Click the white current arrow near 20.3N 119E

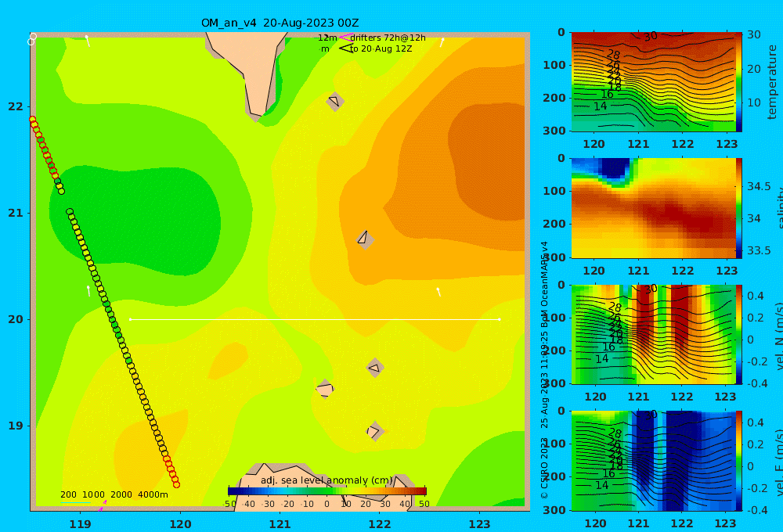pos(88,291)
